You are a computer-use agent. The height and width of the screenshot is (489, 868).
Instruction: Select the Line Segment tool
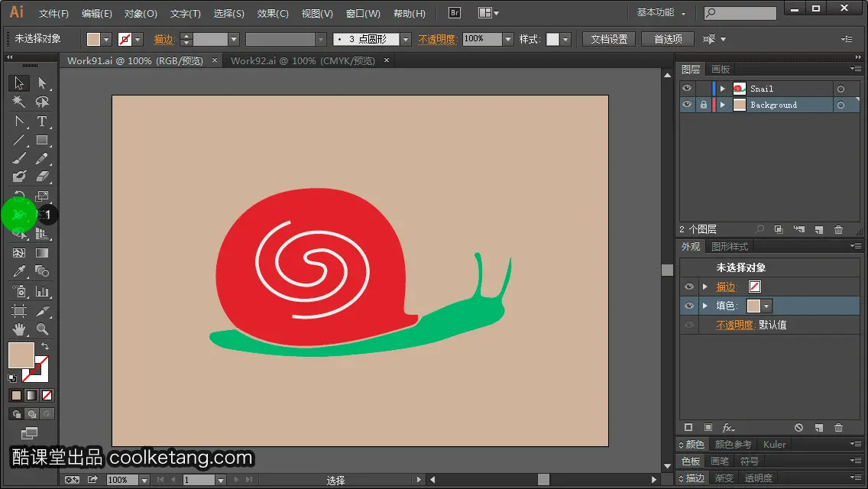(19, 140)
